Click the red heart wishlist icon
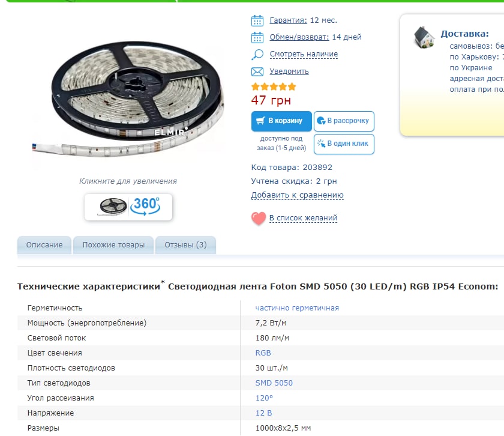The image size is (504, 436). tap(259, 218)
